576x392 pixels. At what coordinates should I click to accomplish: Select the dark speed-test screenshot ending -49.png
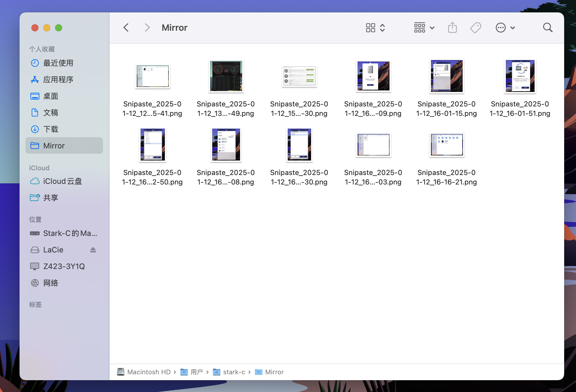click(x=226, y=76)
